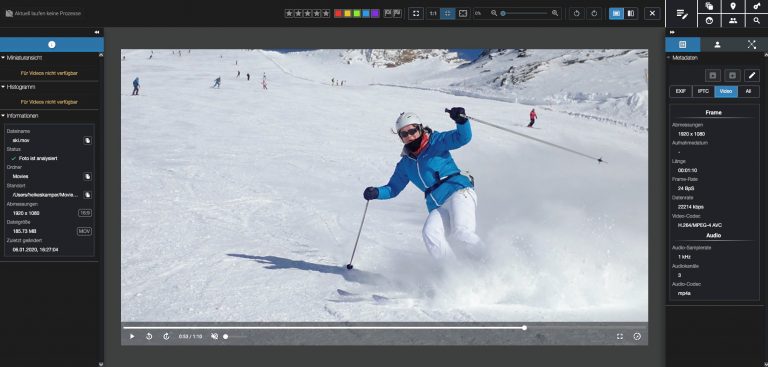Edit metadata with the pencil button
The image size is (768, 367).
tap(752, 75)
